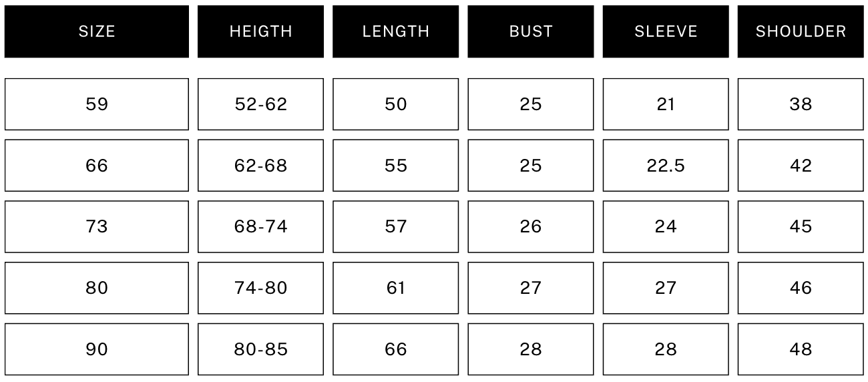Click the shoulder value 48 cell
The width and height of the screenshot is (868, 382).
(801, 349)
